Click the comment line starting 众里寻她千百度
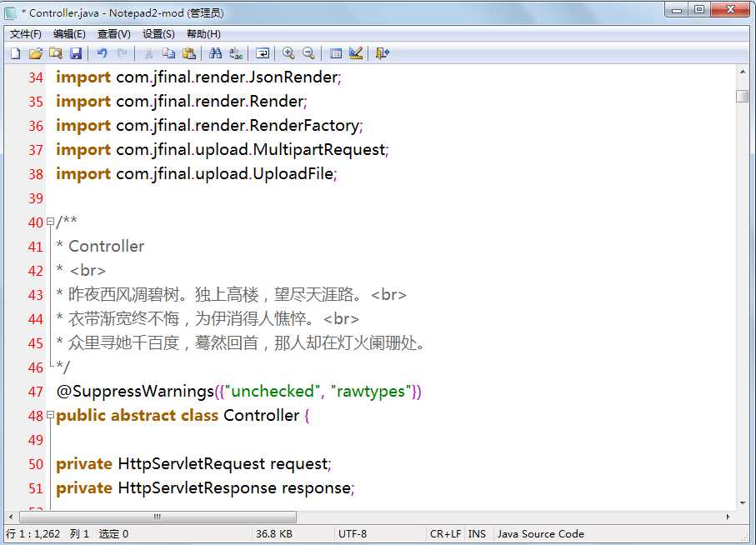This screenshot has width=756, height=545. (x=240, y=342)
